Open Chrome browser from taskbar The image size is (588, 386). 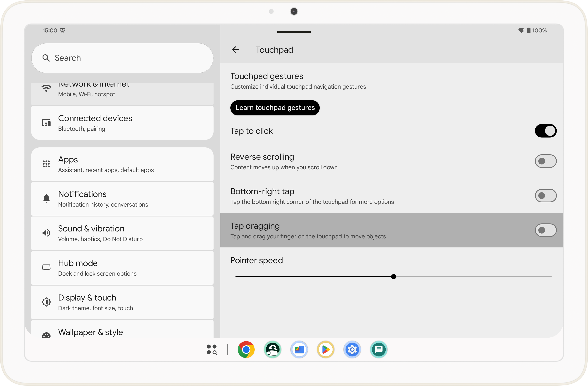pos(246,349)
